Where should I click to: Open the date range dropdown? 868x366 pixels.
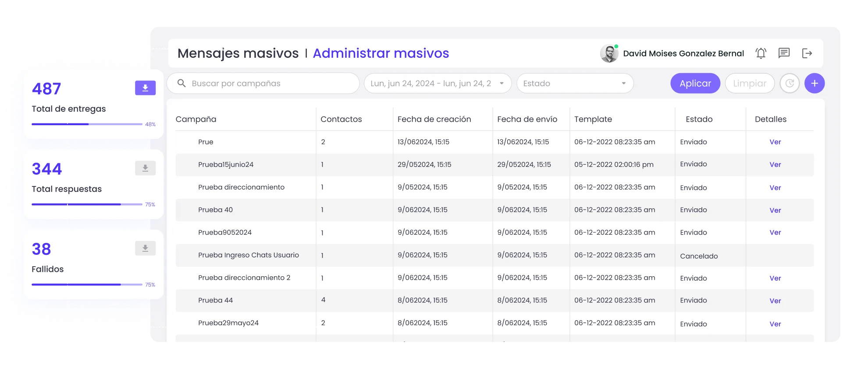point(438,83)
